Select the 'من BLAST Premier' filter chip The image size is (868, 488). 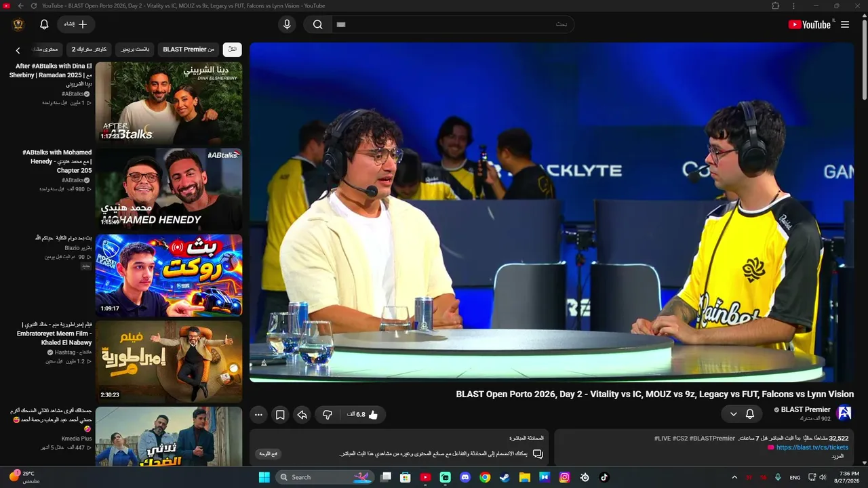189,49
